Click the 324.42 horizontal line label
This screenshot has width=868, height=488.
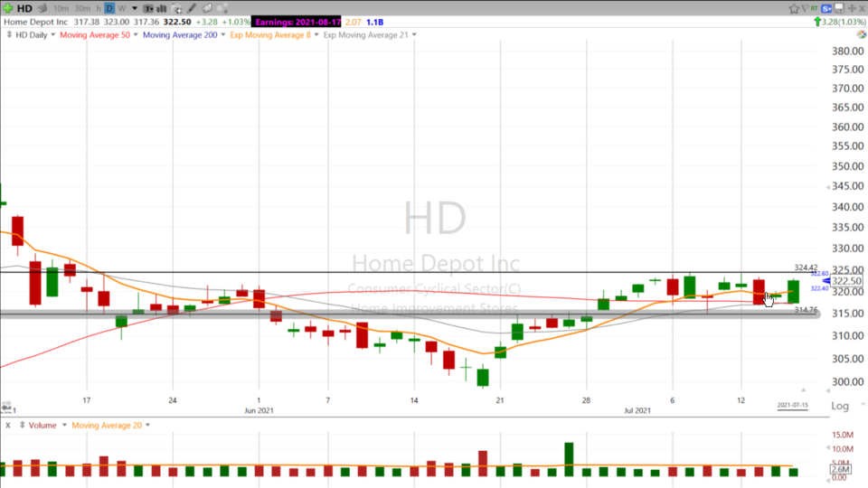tap(806, 267)
